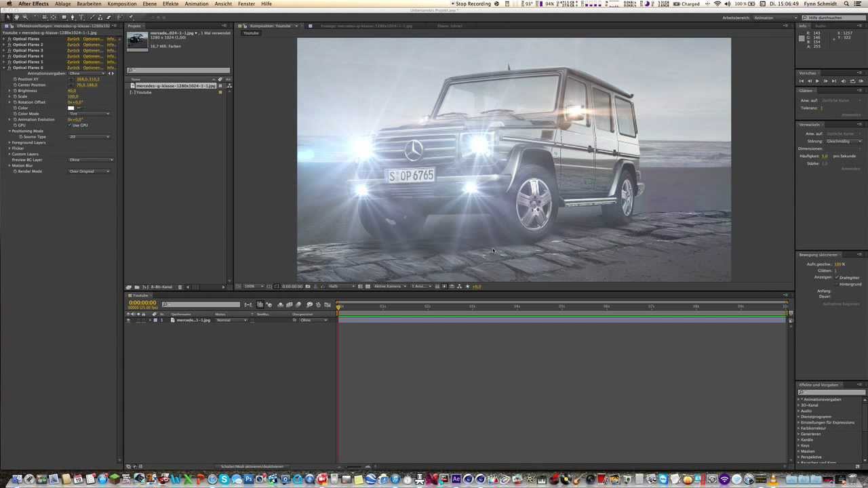Click the Hilfe durchsuchen search field
The width and height of the screenshot is (868, 488).
point(832,18)
